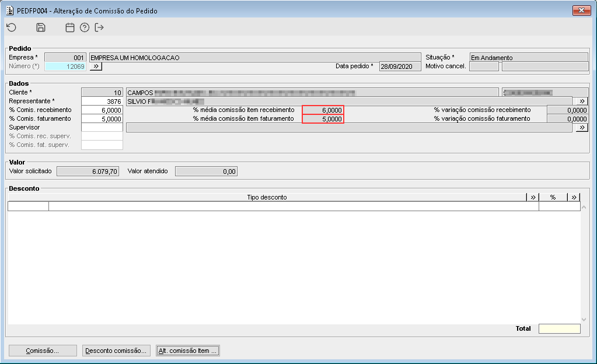597x364 pixels.
Task: Click the % Comis. rec. superv. field
Action: (x=102, y=136)
